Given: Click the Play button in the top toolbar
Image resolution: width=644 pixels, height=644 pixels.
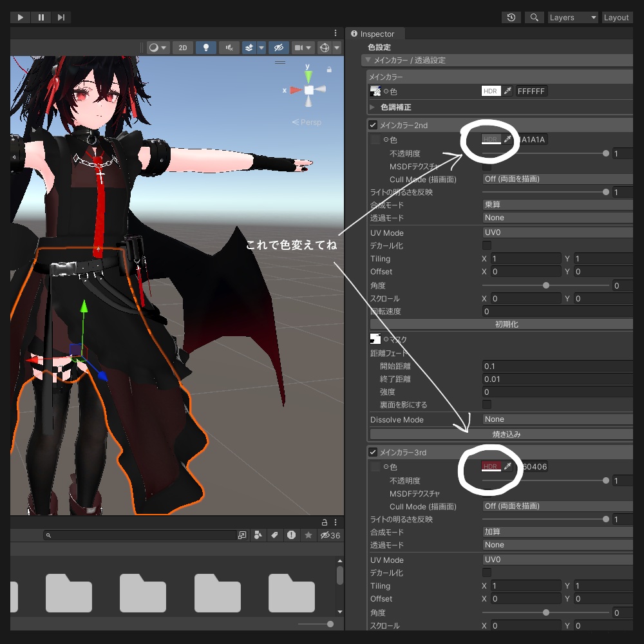Looking at the screenshot, I should [20, 17].
